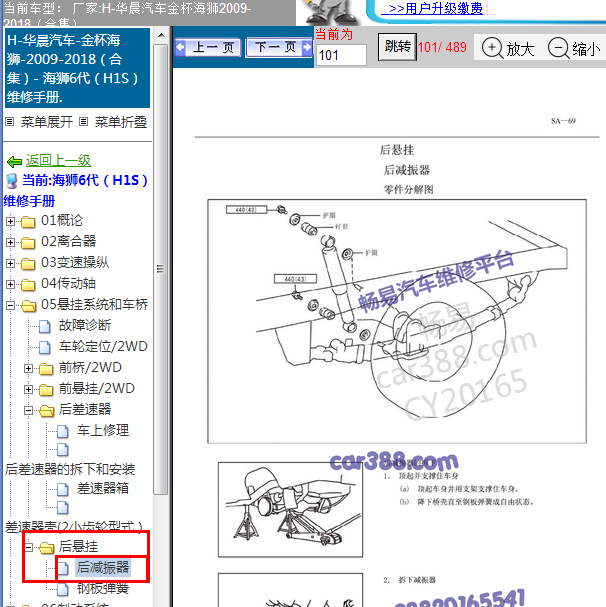
Task: Select the 05悬挂系统和车桥 open folder icon
Action: 29,305
